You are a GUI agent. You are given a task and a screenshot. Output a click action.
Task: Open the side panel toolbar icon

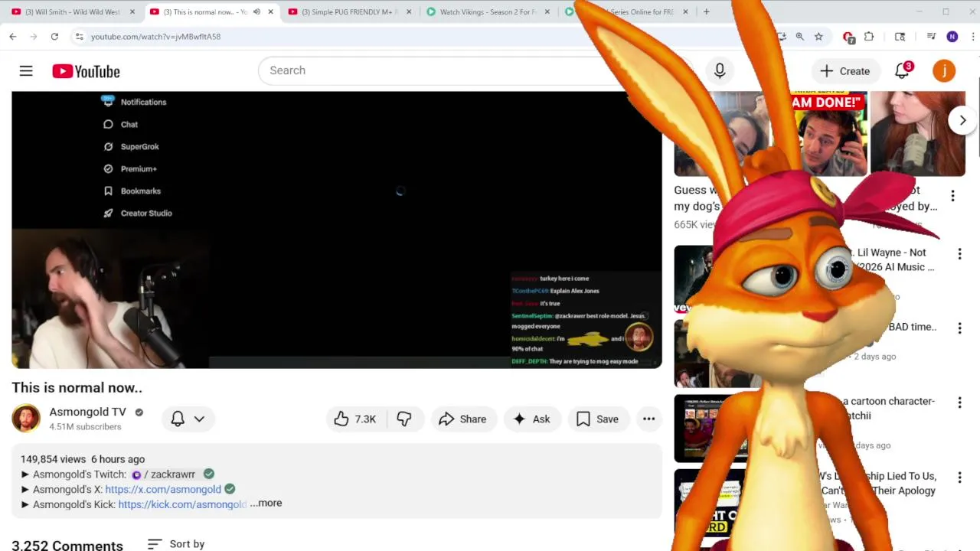900,36
